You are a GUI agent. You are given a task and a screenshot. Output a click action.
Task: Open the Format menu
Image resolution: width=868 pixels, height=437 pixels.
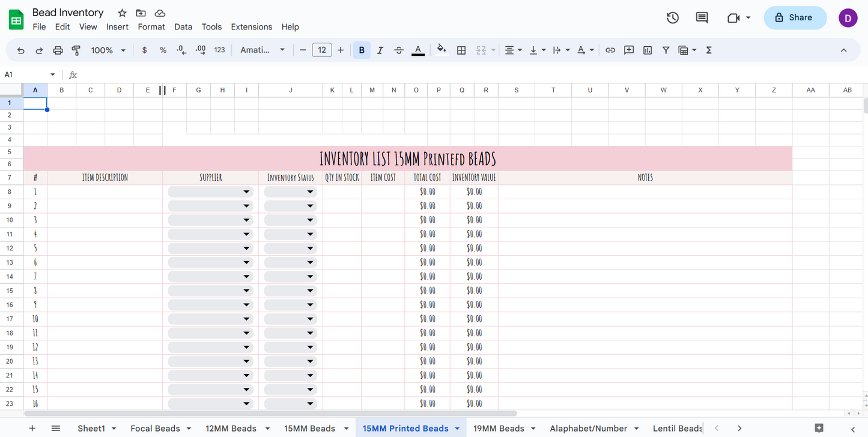click(x=151, y=27)
